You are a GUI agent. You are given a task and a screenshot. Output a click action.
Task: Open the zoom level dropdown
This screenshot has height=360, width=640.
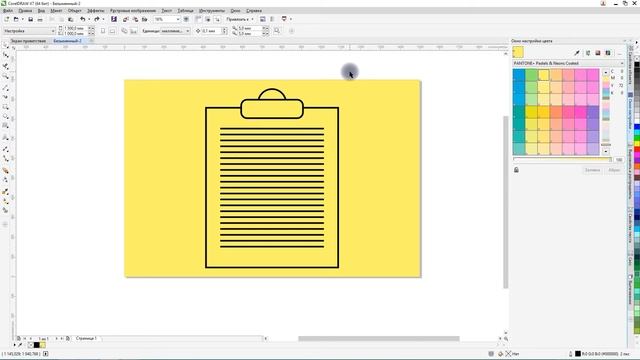pyautogui.click(x=178, y=19)
